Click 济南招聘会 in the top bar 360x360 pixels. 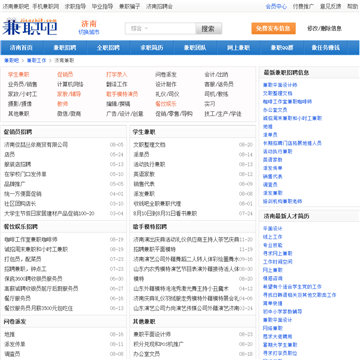tap(159, 6)
